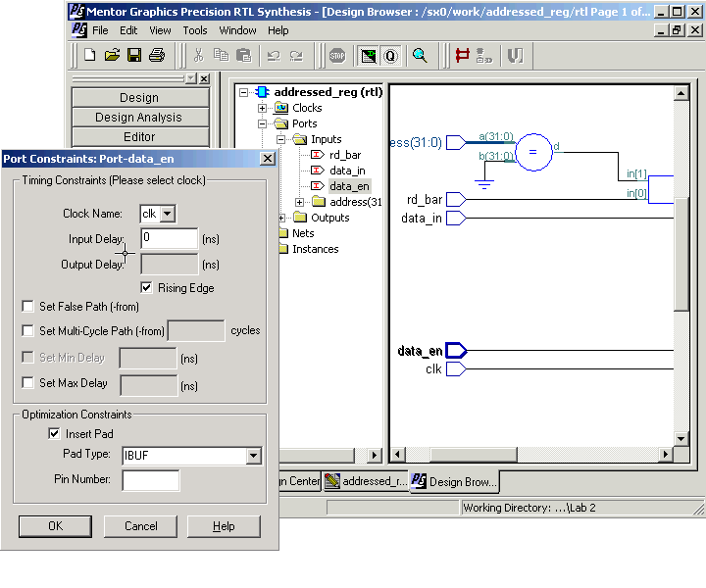Uncheck the Rising Edge checkbox

coord(146,287)
